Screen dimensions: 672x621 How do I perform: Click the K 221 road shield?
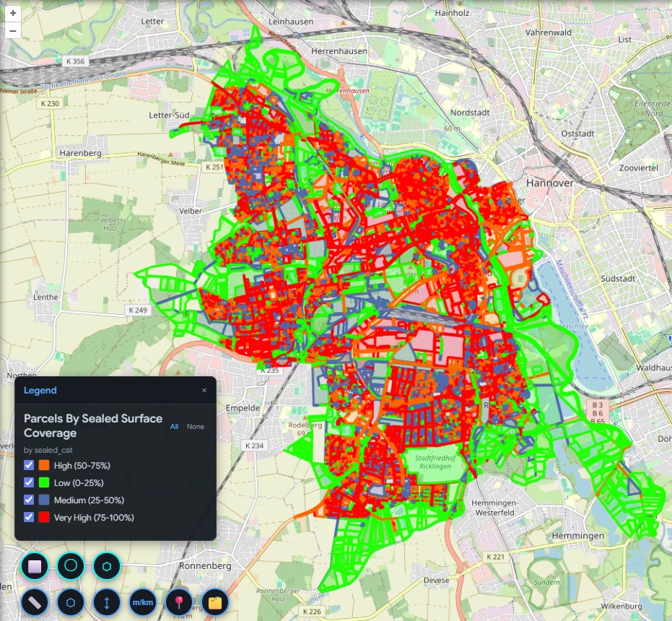point(496,557)
